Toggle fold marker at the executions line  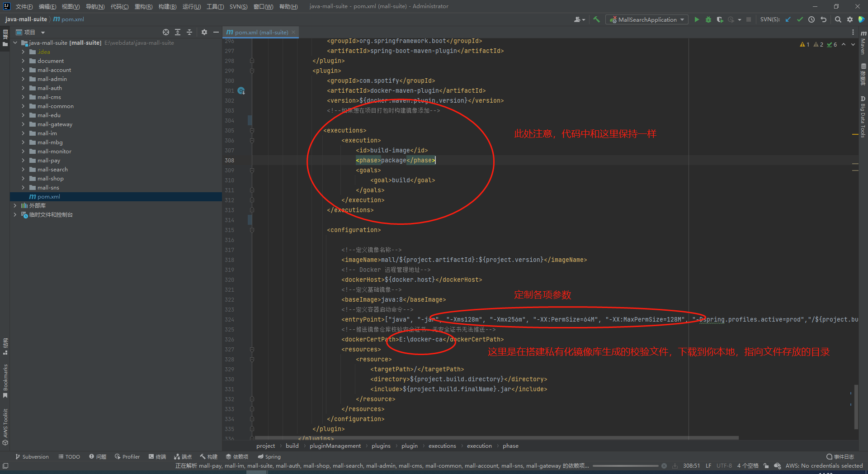252,131
